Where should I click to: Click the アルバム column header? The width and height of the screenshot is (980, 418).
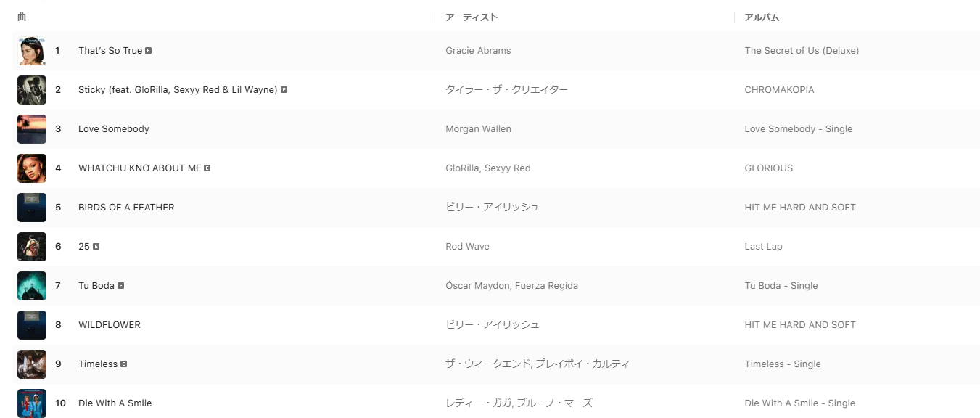(x=762, y=17)
